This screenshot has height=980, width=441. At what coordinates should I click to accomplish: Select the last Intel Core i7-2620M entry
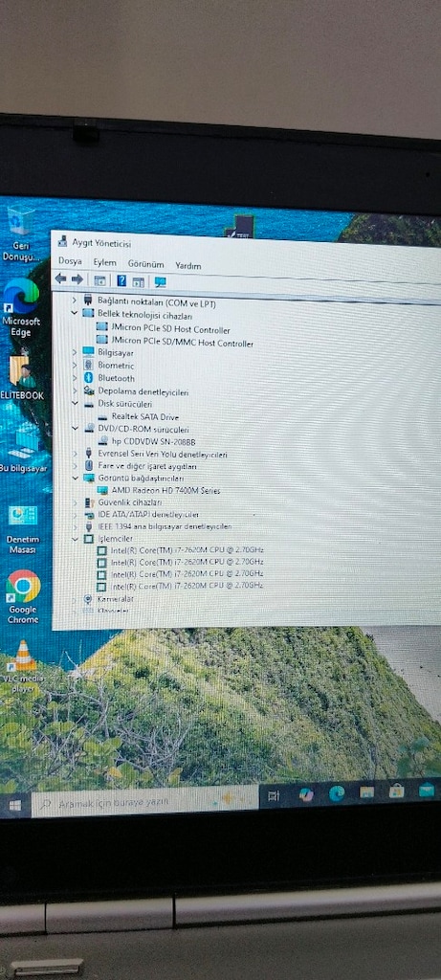(187, 586)
